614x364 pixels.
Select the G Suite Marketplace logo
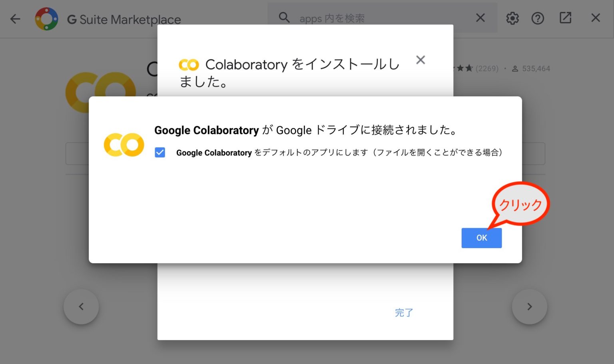47,18
